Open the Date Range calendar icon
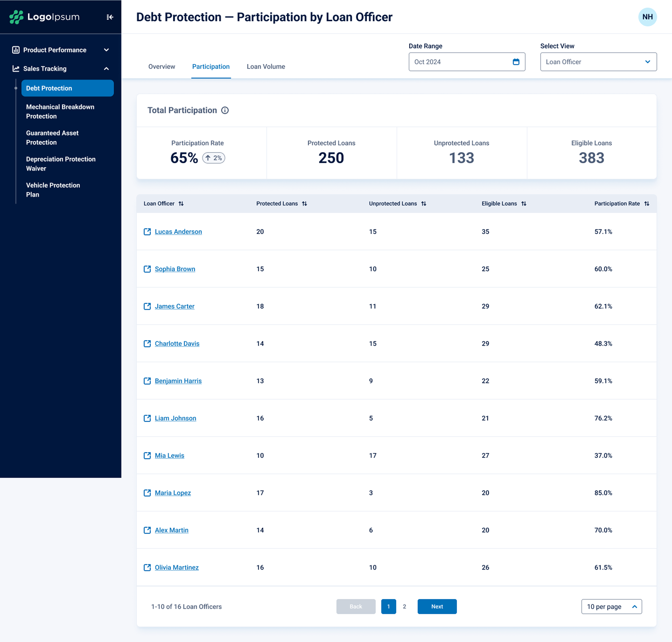This screenshot has height=642, width=672. tap(516, 62)
